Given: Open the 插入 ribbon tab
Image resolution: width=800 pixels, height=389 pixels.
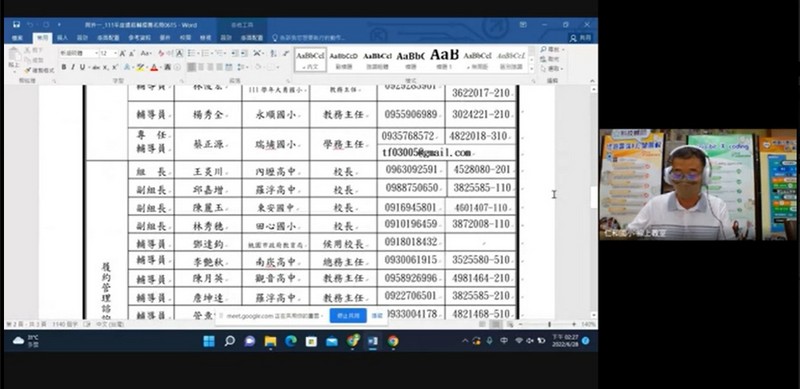Looking at the screenshot, I should pos(62,38).
